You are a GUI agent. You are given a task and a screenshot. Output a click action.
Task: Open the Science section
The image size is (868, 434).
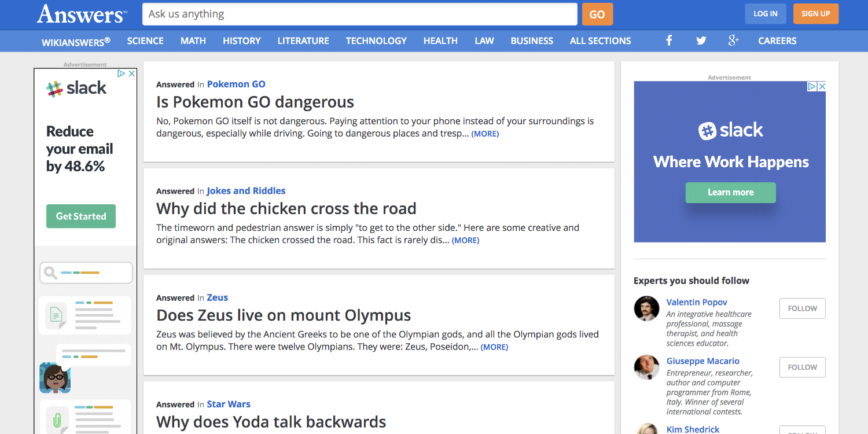click(x=145, y=41)
